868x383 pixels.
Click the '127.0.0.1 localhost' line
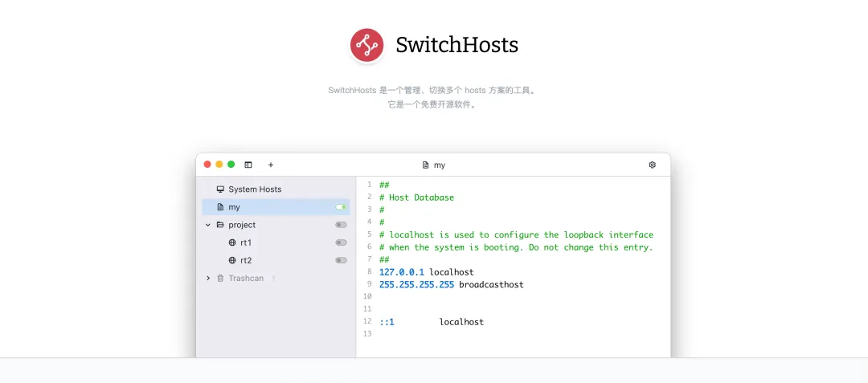coord(427,272)
